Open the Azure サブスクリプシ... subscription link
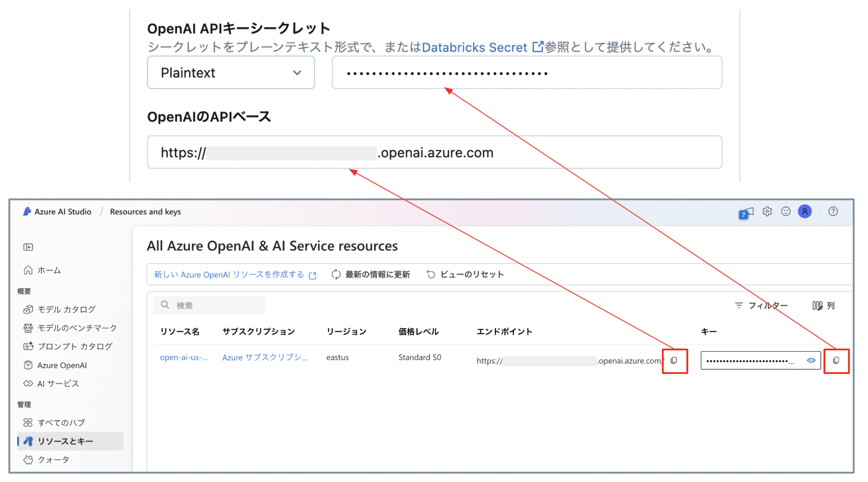Screen dimensions: 868x482 [x=265, y=358]
